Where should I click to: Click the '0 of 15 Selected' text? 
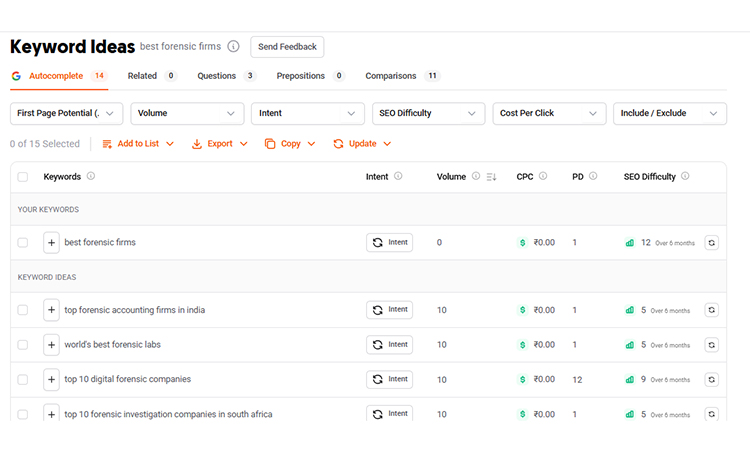[44, 143]
